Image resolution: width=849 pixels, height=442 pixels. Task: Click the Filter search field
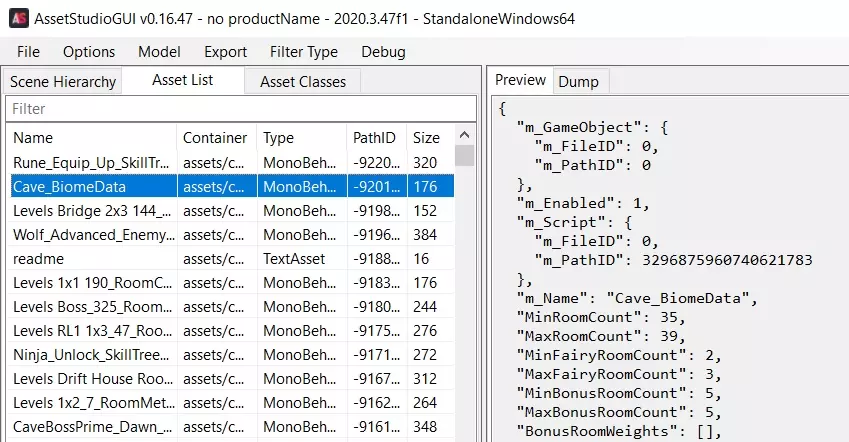(x=240, y=108)
